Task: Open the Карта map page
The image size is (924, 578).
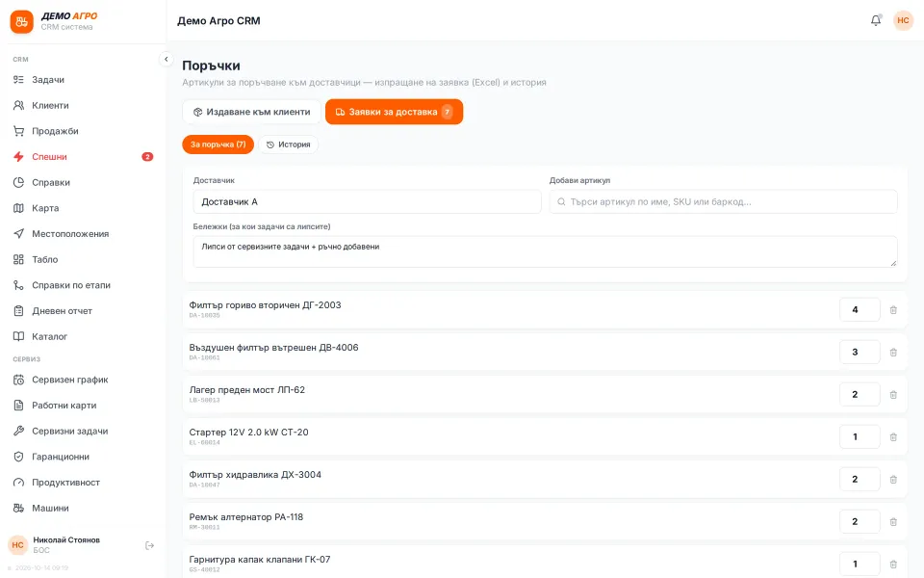Action: click(83, 208)
